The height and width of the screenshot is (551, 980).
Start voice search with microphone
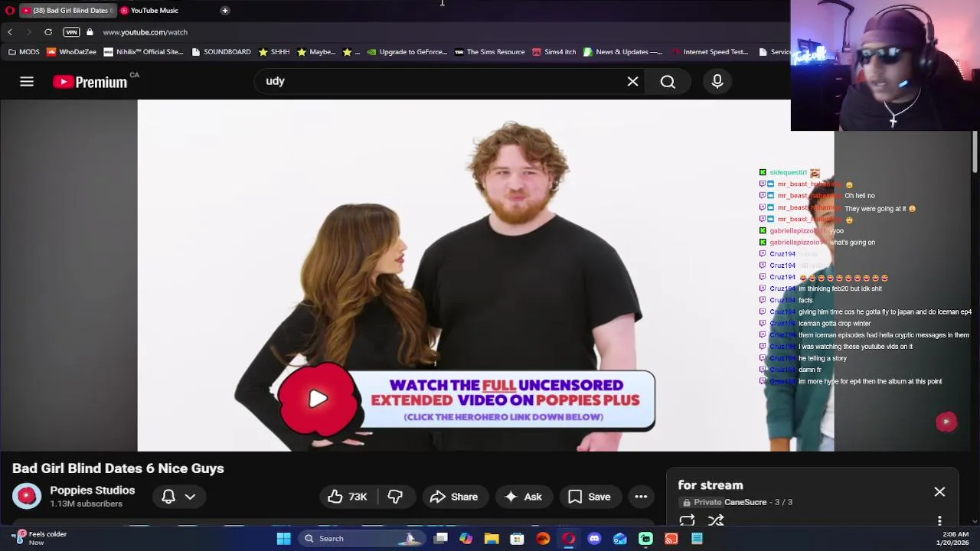coord(717,81)
